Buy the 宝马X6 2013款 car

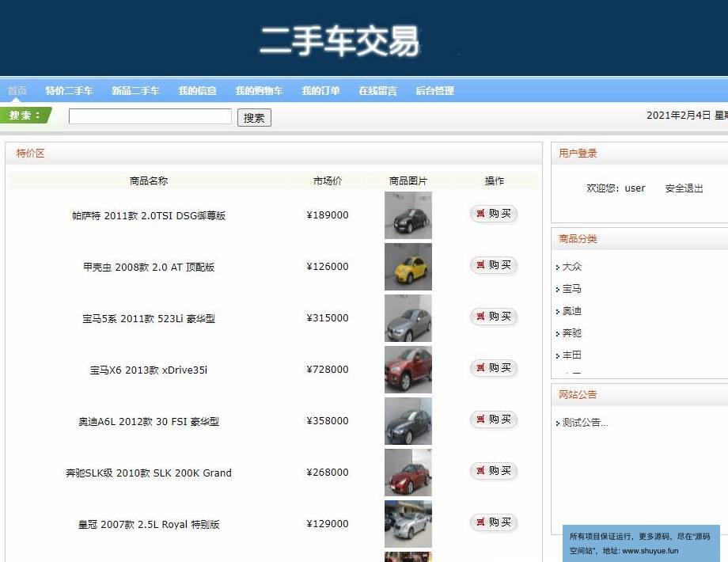tap(494, 368)
